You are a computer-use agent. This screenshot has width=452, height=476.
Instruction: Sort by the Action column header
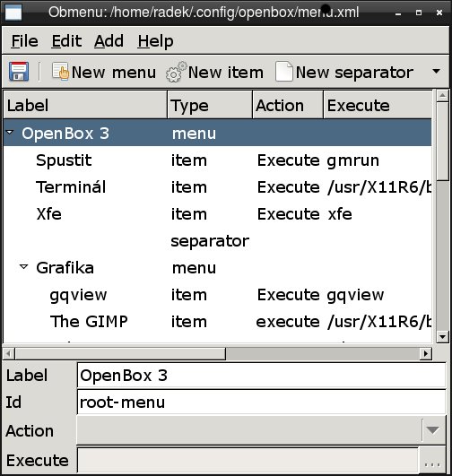click(288, 106)
